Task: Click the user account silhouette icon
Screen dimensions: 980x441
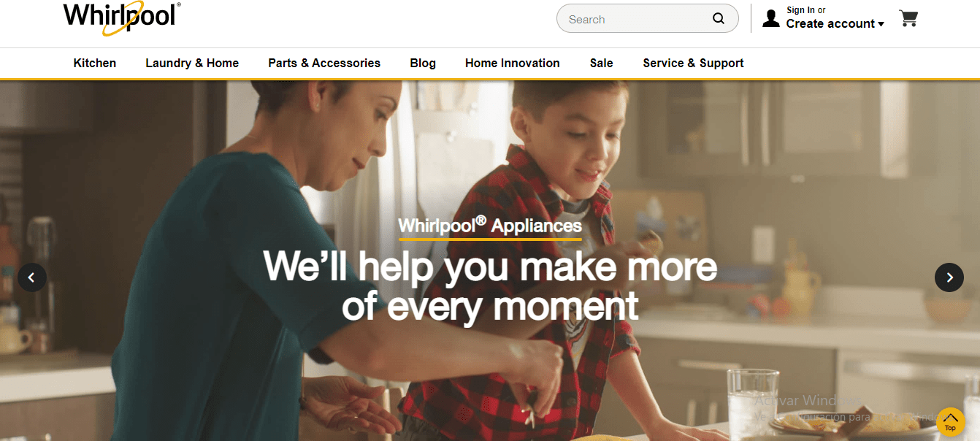Action: click(x=770, y=18)
